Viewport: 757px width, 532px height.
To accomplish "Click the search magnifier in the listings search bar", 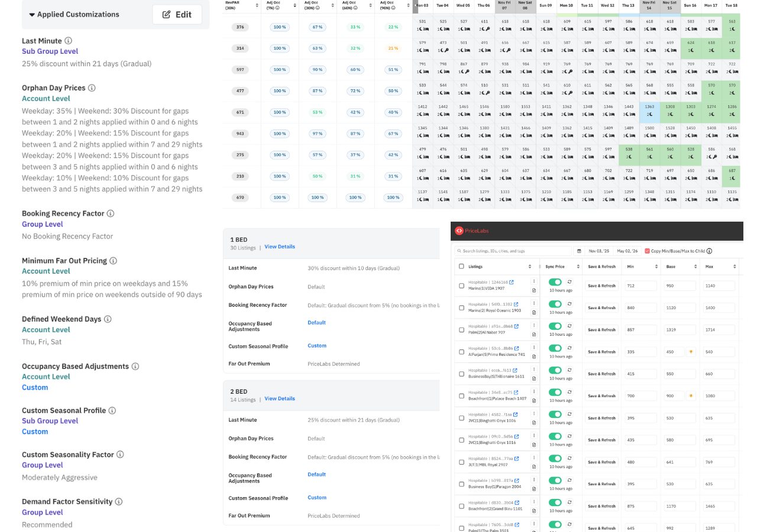I will tap(459, 251).
